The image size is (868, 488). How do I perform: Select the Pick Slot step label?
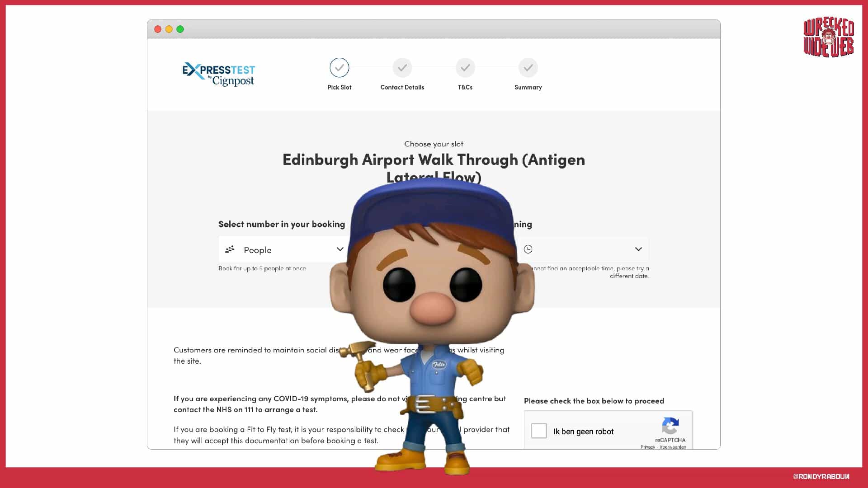pyautogui.click(x=339, y=87)
